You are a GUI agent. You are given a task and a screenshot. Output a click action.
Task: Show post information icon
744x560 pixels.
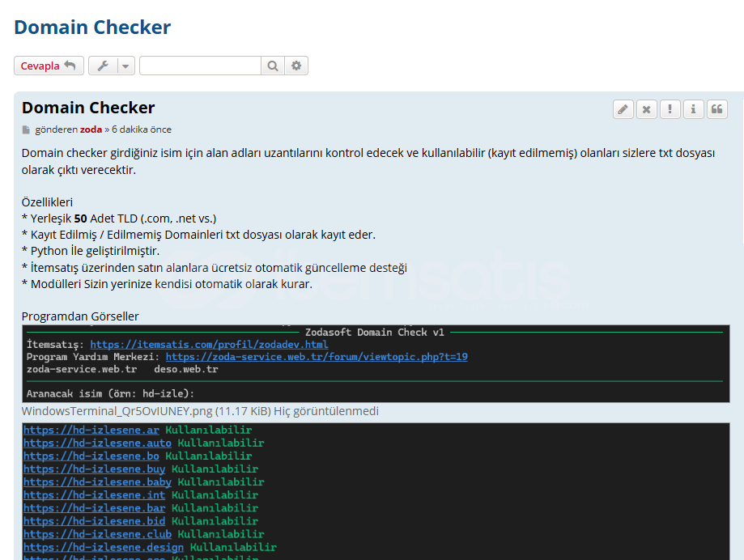pyautogui.click(x=693, y=109)
